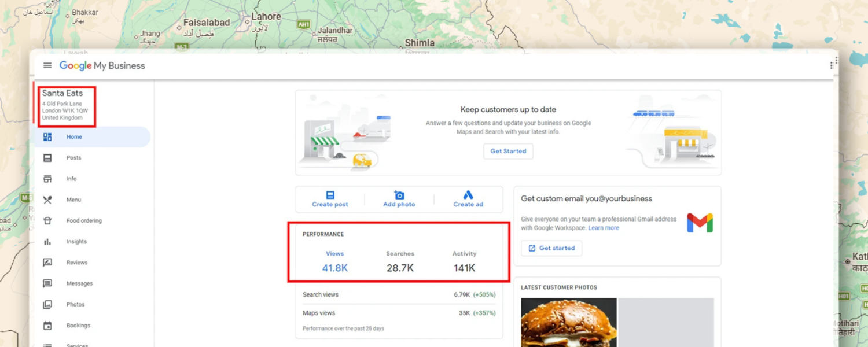Open the Info section icon
868x347 pixels.
(x=47, y=178)
